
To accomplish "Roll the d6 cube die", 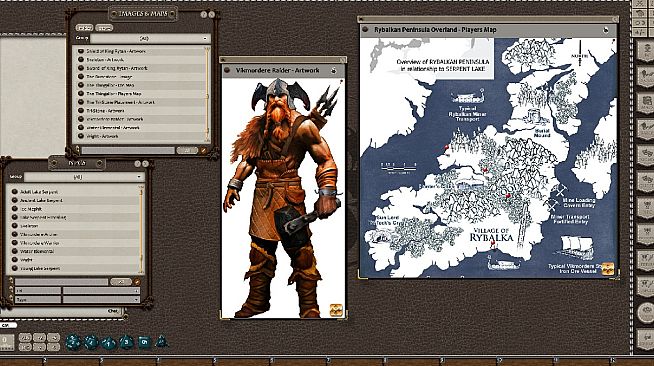I will click(144, 343).
